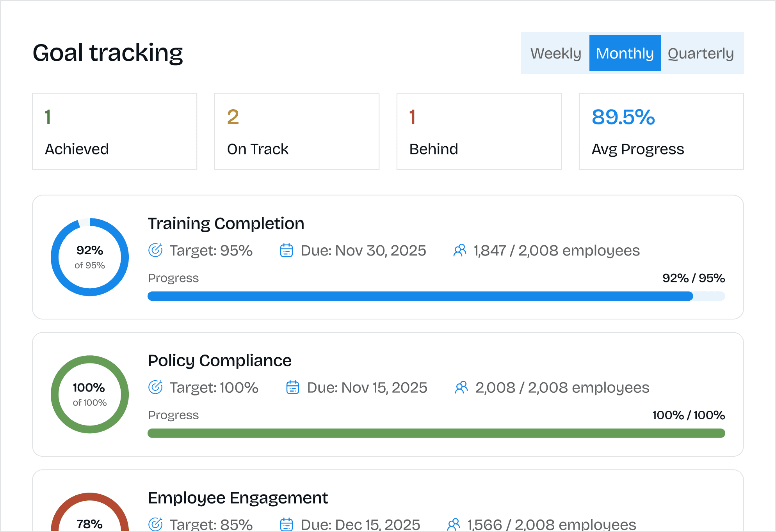The height and width of the screenshot is (532, 776).
Task: Click target icon in Policy Compliance
Action: pos(155,387)
